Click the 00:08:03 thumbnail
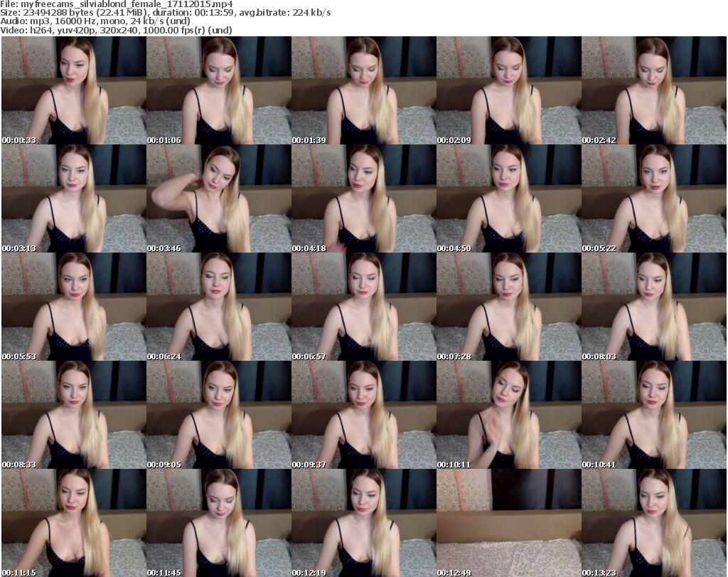Screen dimensions: 728x577 click(654, 307)
